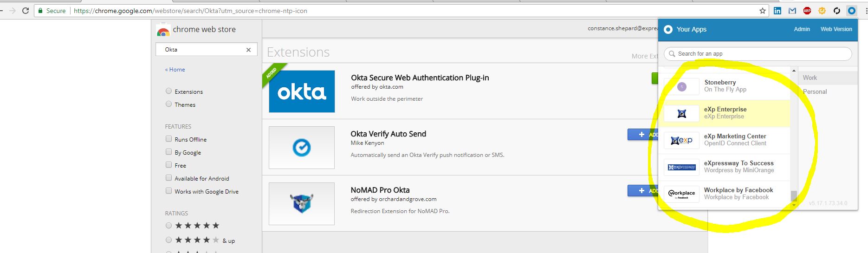The width and height of the screenshot is (868, 253).
Task: Switch to the Work apps tab
Action: click(x=828, y=78)
